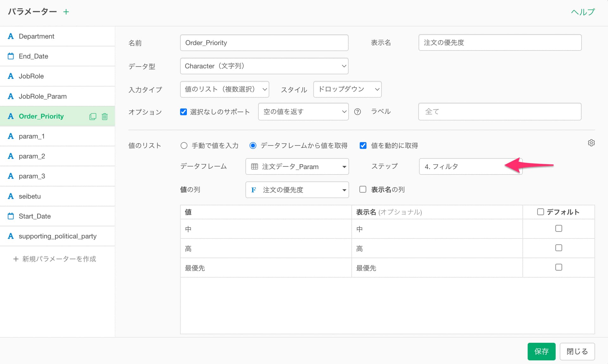This screenshot has width=608, height=364.
Task: Select the param_1 parameter
Action: (x=57, y=136)
